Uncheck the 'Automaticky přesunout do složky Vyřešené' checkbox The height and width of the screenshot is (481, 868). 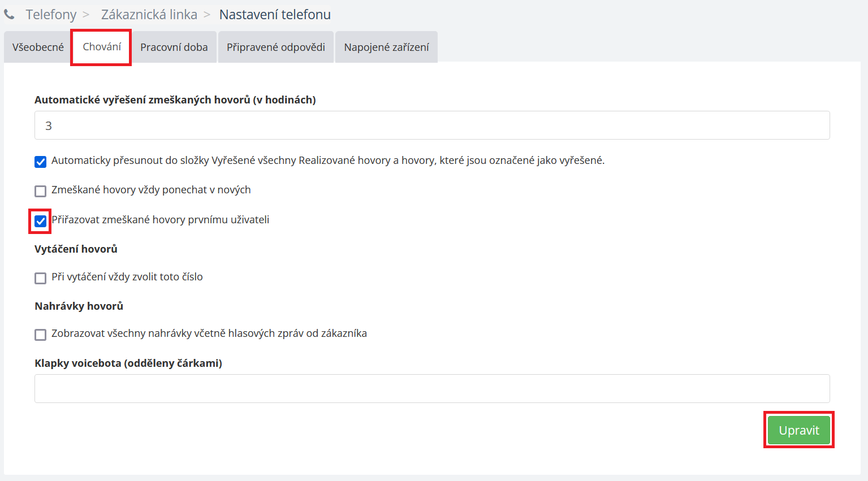click(x=41, y=162)
